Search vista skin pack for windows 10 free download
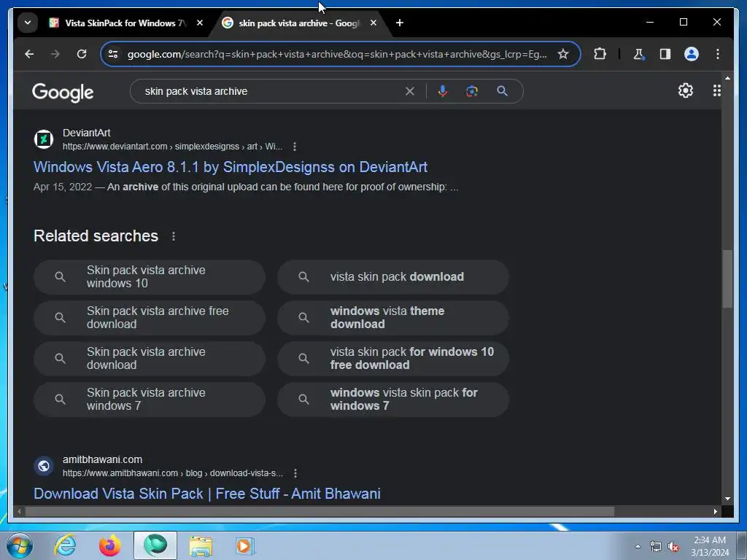Screen dimensions: 747x560 393,359
